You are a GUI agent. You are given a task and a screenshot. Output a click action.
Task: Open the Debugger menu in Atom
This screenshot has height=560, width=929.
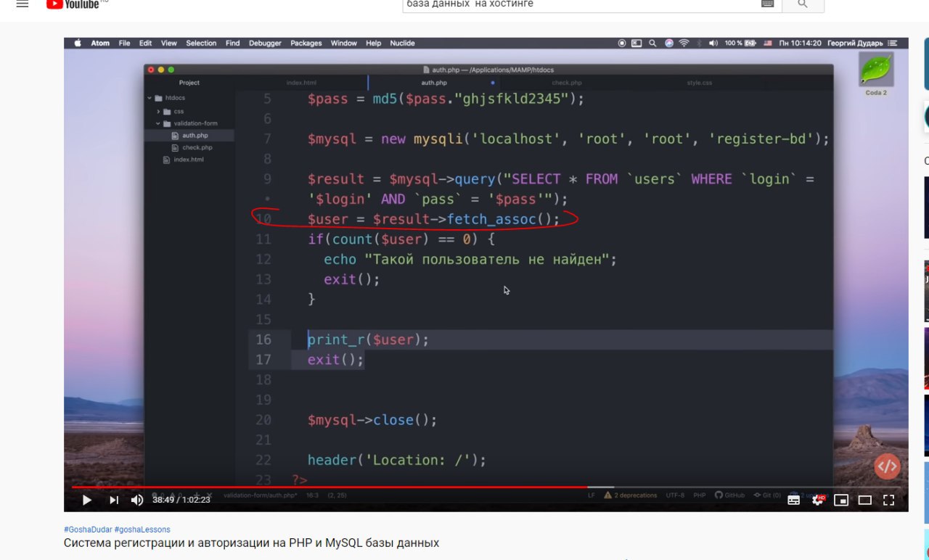(265, 43)
